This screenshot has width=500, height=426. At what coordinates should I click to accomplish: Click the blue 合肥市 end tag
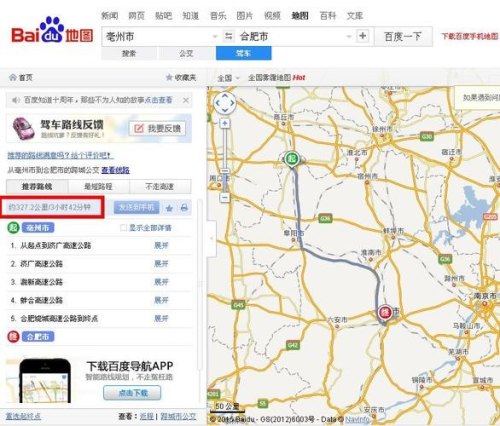tap(38, 337)
